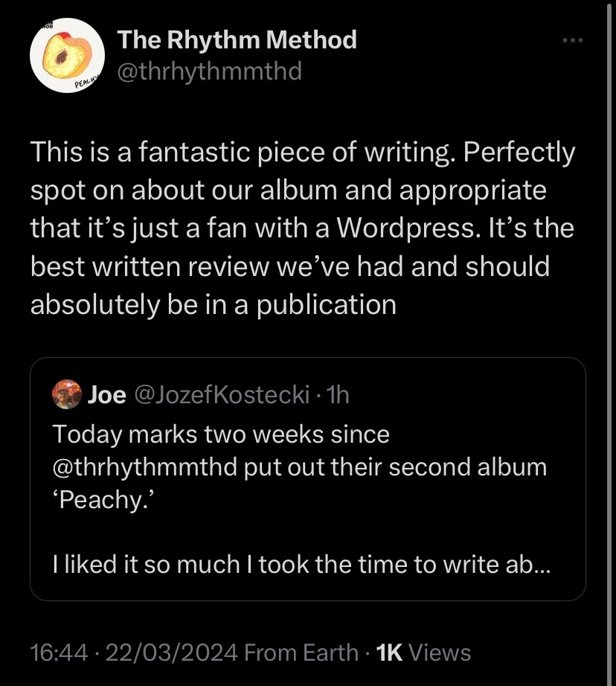Open Joe's profile name in the quoted post
The image size is (616, 686).
coord(107,395)
